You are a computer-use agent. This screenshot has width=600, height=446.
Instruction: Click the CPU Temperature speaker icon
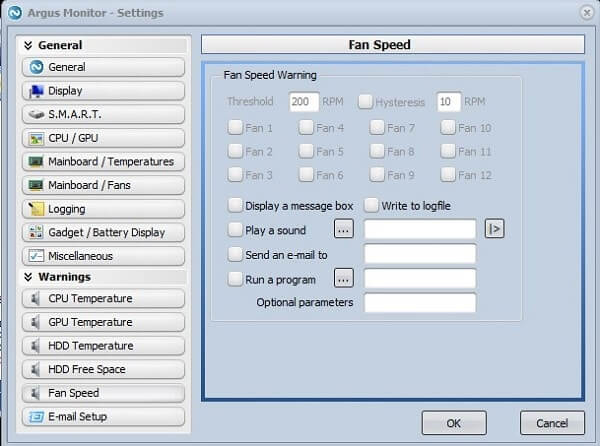click(36, 299)
